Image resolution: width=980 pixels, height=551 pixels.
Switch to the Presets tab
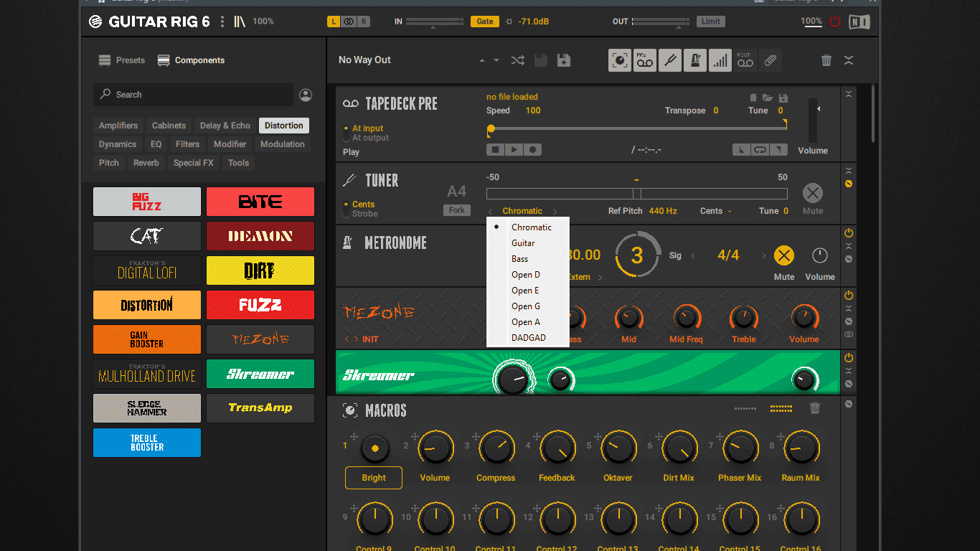pyautogui.click(x=122, y=60)
